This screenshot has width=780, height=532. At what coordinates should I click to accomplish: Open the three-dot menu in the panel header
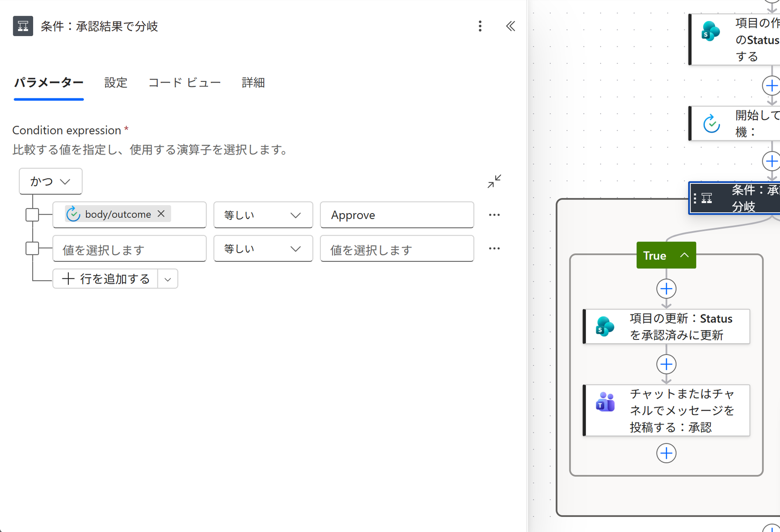(480, 26)
